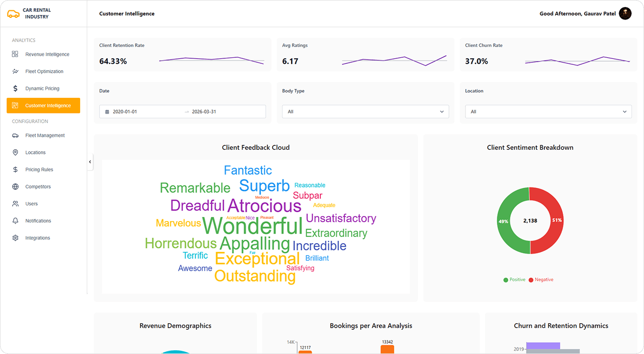Image resolution: width=644 pixels, height=354 pixels.
Task: Collapse the sidebar with the arrow handle
Action: pos(90,162)
